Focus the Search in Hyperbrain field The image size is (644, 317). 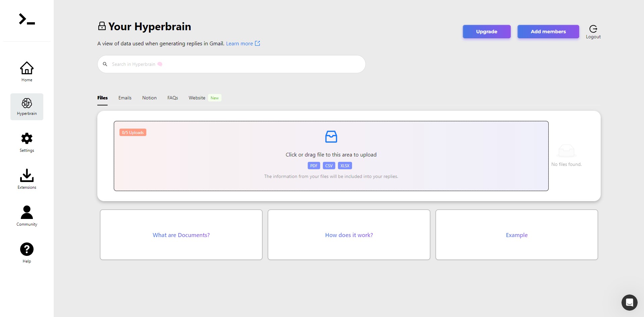click(x=232, y=64)
